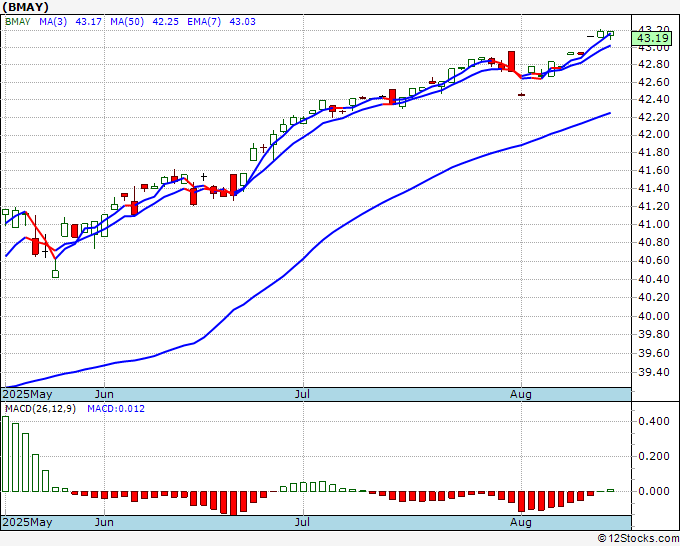Click the 41.80 price axis label
Viewport: 680px width, 546px height.
pos(654,152)
